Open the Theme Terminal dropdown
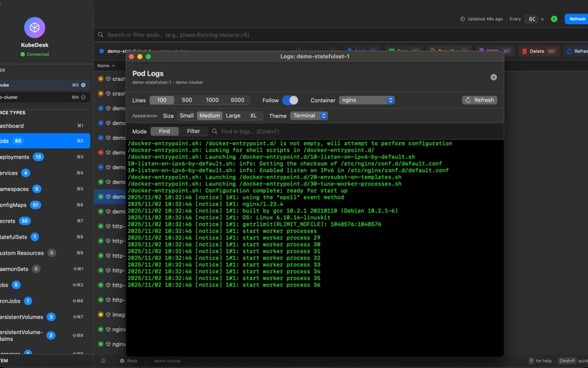Screen dimensions: 588x368 [x=309, y=116]
